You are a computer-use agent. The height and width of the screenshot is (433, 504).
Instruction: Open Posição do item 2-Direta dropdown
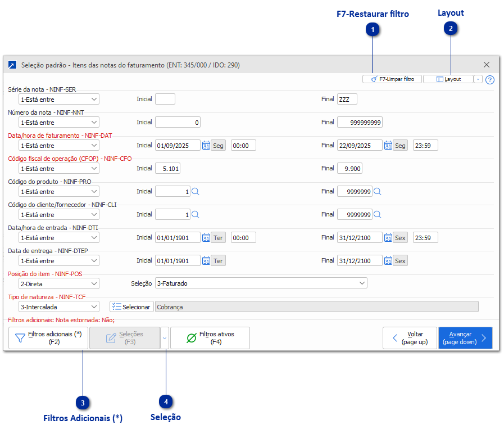point(59,284)
